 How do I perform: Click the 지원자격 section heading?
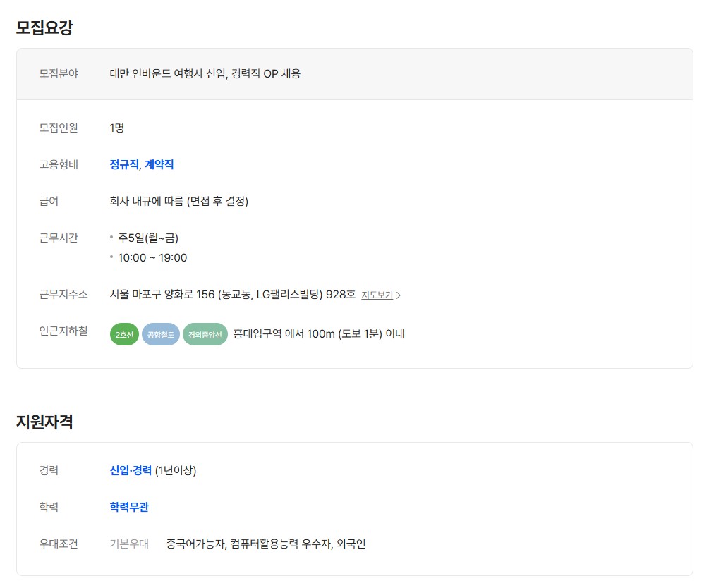(x=44, y=422)
